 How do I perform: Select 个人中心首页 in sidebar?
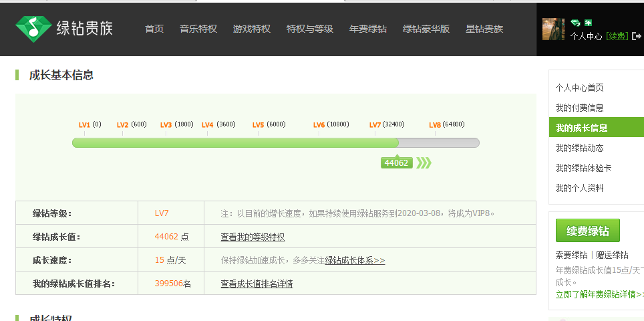pyautogui.click(x=579, y=88)
